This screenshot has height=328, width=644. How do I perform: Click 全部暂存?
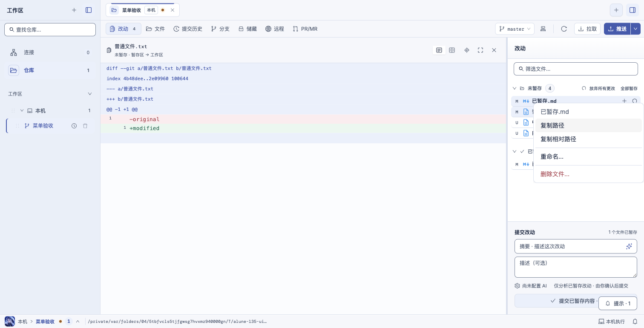[x=629, y=88]
